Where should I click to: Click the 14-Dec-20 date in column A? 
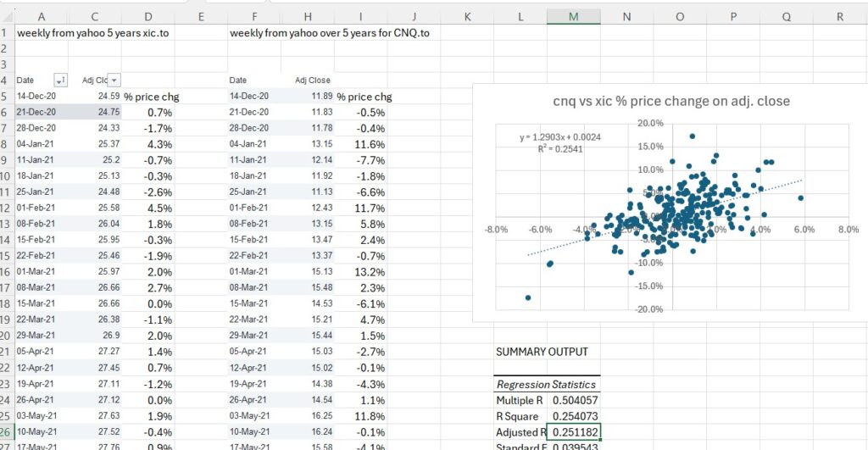coord(36,96)
